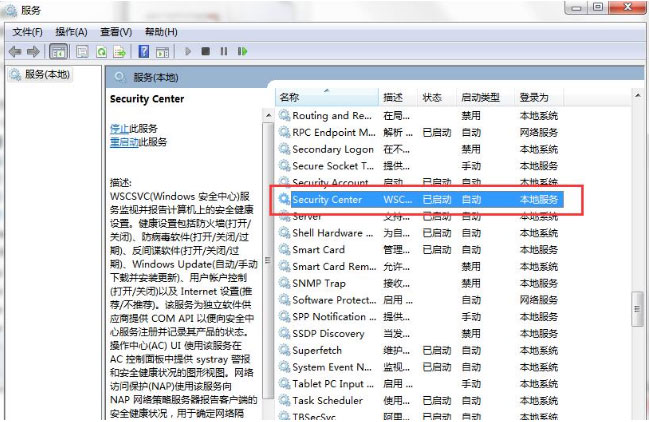The height and width of the screenshot is (422, 650).
Task: Start service with the play icon
Action: point(188,51)
